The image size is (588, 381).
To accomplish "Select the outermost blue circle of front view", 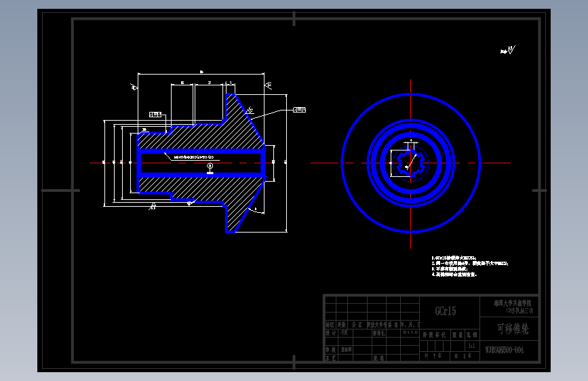I will (411, 163).
